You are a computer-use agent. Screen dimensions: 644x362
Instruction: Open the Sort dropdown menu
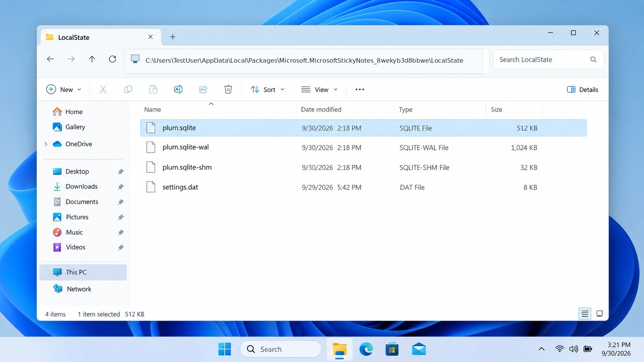(x=267, y=90)
